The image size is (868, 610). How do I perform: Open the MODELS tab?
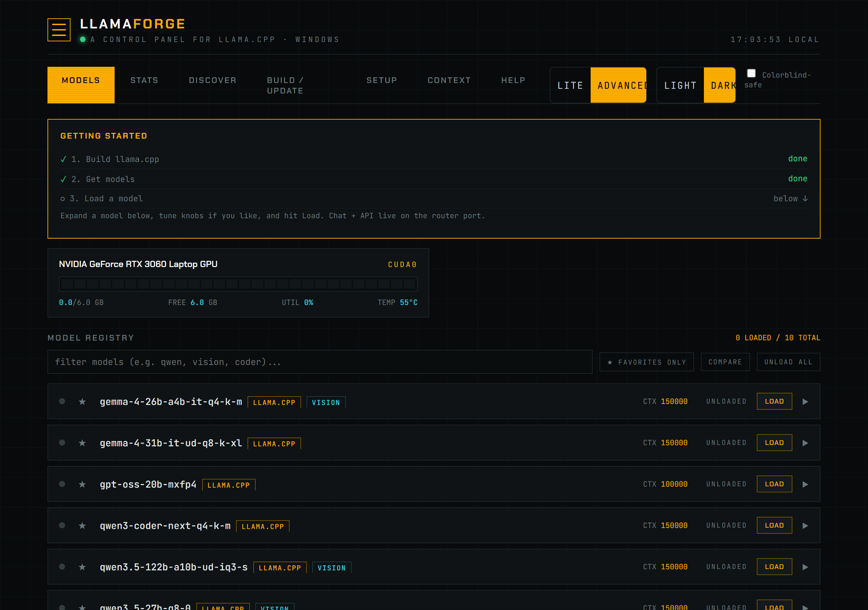(x=81, y=85)
